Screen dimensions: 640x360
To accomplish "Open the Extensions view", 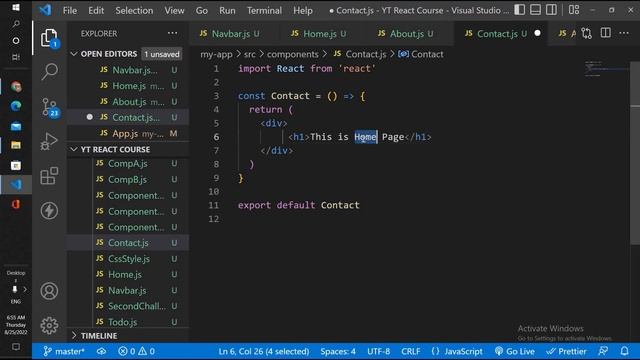I will point(49,176).
